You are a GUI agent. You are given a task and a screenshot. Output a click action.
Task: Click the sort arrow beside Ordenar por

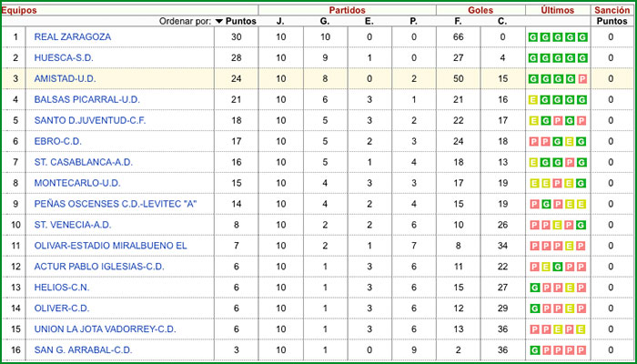(x=218, y=21)
